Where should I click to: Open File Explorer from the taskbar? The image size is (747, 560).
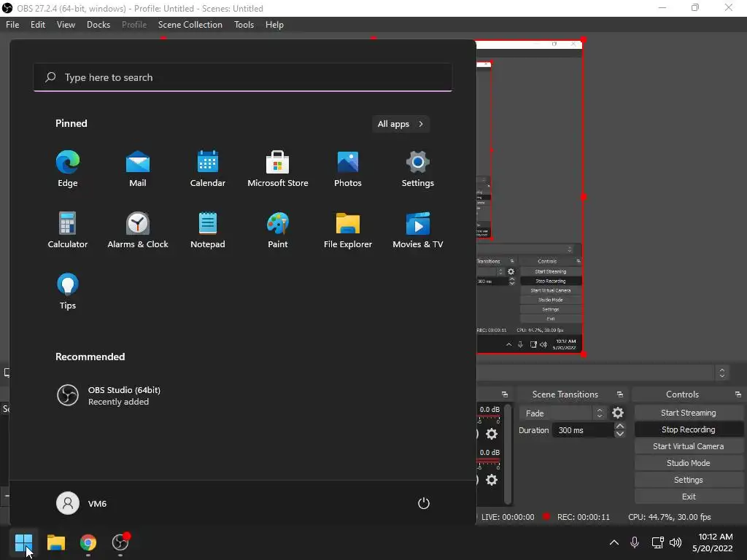click(x=55, y=542)
